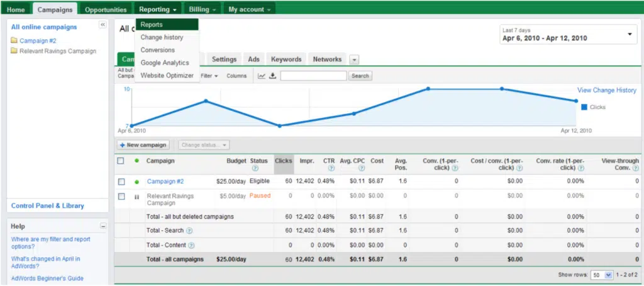The height and width of the screenshot is (286, 644).
Task: Check the Relevant Ravings Campaign row checkbox
Action: [121, 197]
